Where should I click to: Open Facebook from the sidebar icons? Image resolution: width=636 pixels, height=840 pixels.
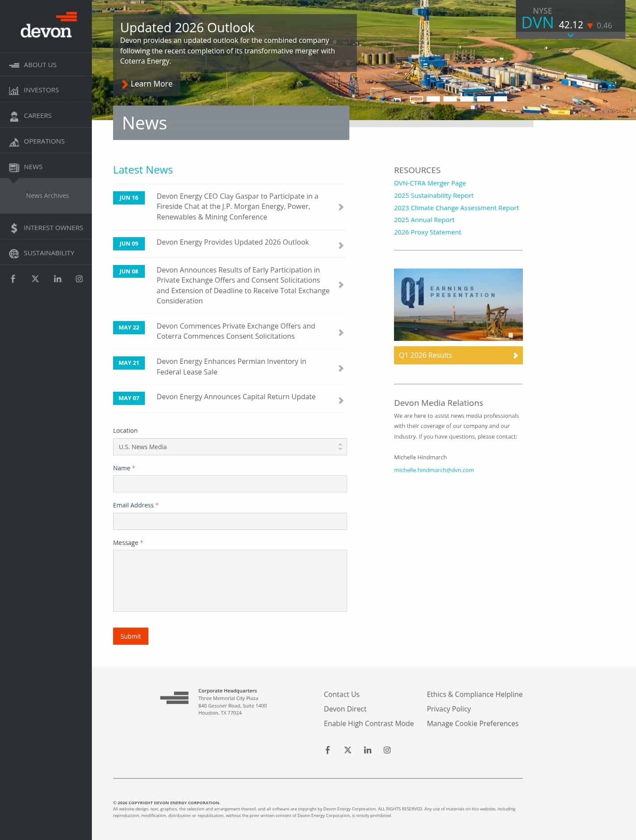pos(13,279)
